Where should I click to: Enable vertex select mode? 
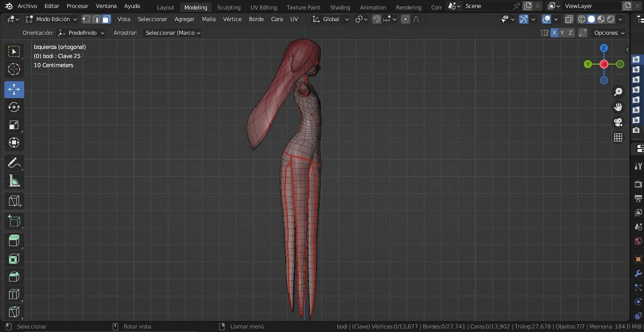(86, 19)
